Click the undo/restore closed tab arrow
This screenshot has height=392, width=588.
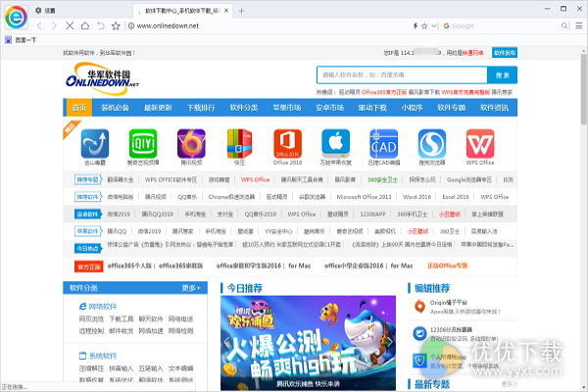(x=101, y=25)
